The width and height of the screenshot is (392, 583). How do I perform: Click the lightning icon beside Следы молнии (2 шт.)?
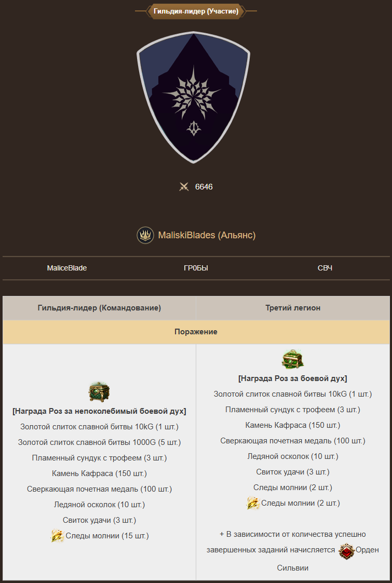click(x=253, y=503)
